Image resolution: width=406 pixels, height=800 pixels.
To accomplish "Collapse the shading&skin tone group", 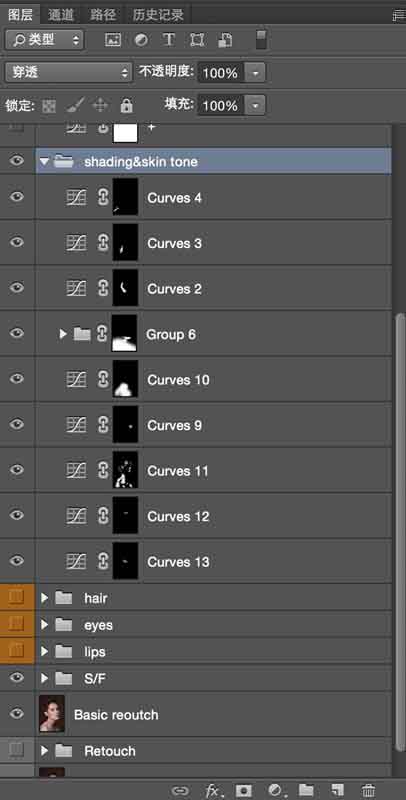I will pyautogui.click(x=44, y=162).
